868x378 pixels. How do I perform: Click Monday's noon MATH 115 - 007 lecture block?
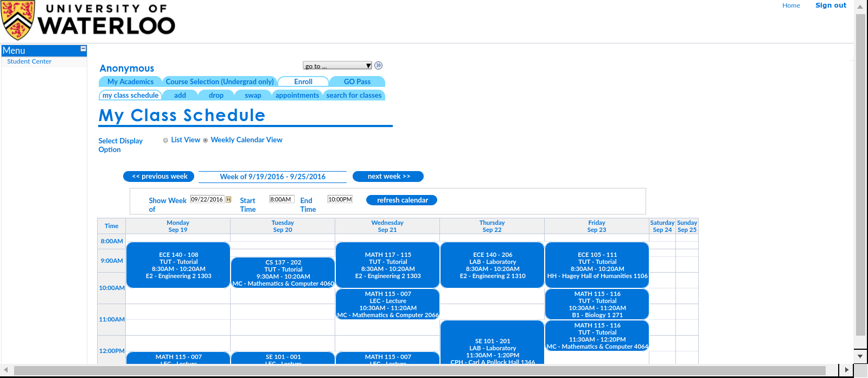(x=178, y=358)
